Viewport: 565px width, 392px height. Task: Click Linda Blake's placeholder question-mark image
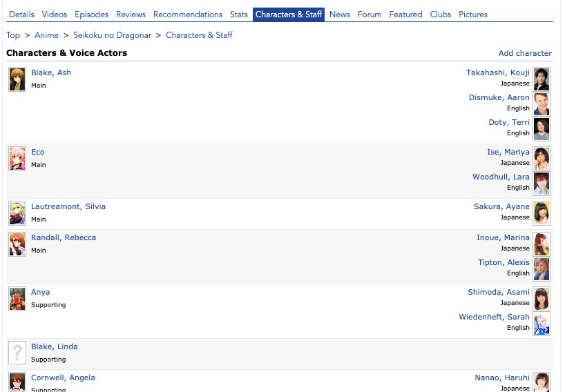click(17, 353)
